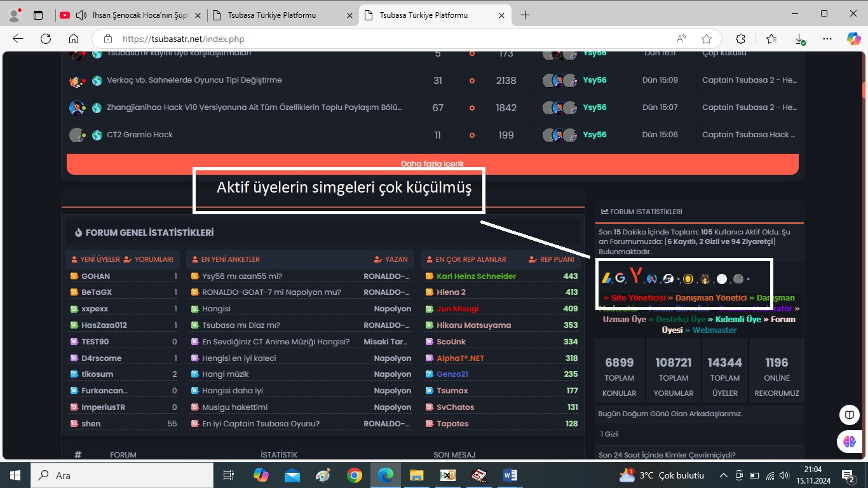The width and height of the screenshot is (868, 488).
Task: Click the book icon on the right edge
Action: [850, 416]
